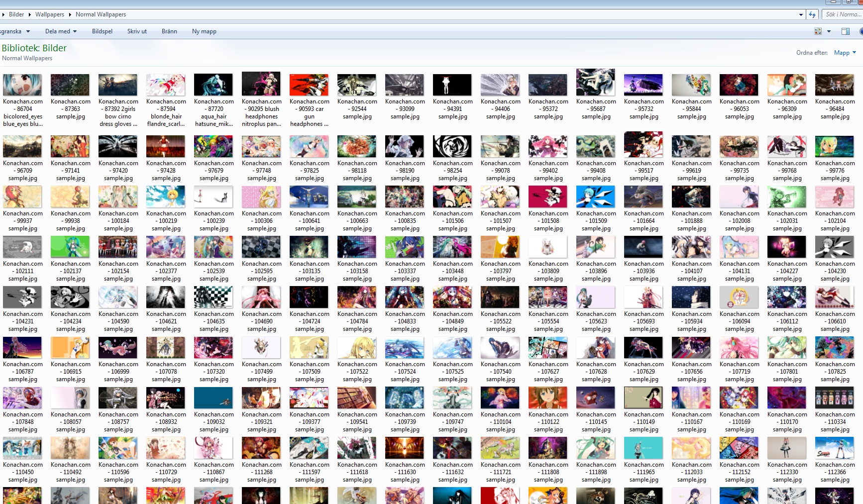Select thumbnail Konachan.com - 112366 sample.jpg
The height and width of the screenshot is (504, 863).
[x=835, y=448]
